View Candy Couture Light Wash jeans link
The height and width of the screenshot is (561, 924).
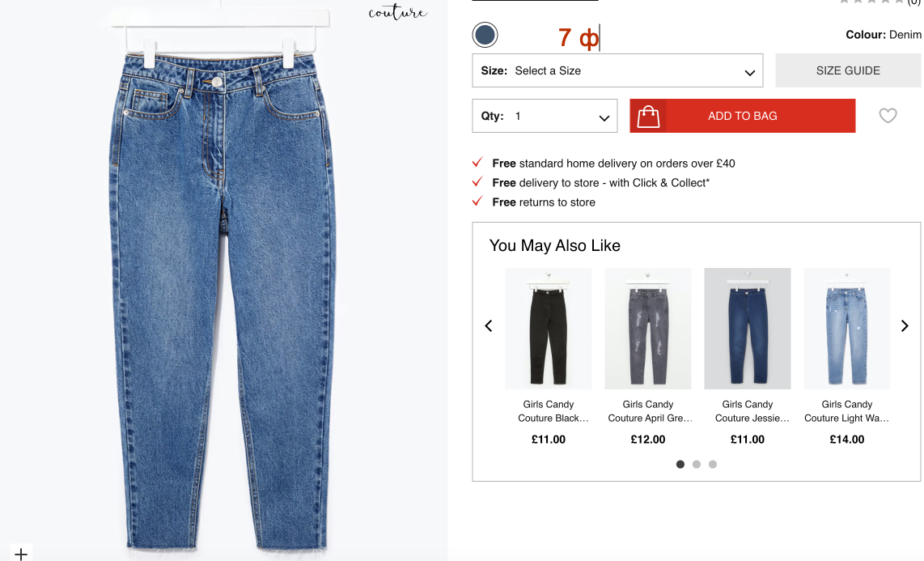847,411
